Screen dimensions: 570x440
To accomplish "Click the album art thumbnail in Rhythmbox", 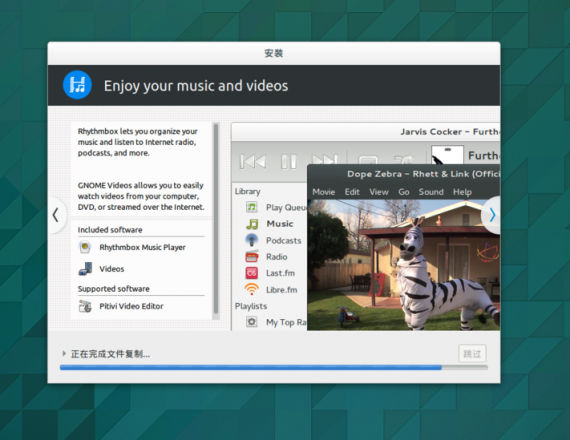I will [x=447, y=155].
